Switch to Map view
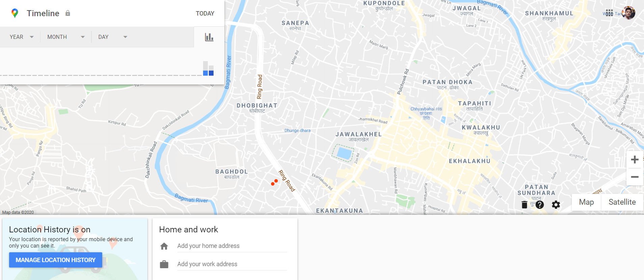 click(x=586, y=202)
